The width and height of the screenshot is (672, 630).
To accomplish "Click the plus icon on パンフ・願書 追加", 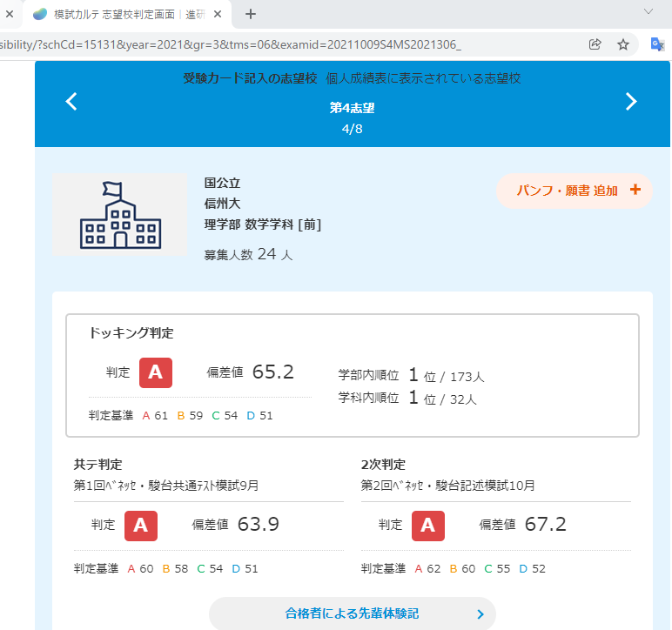I will click(635, 190).
